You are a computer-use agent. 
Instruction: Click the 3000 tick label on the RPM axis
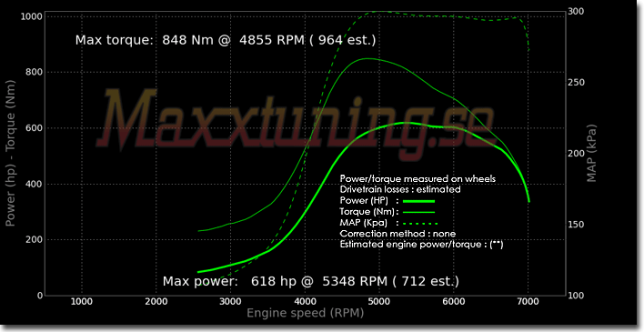point(230,302)
